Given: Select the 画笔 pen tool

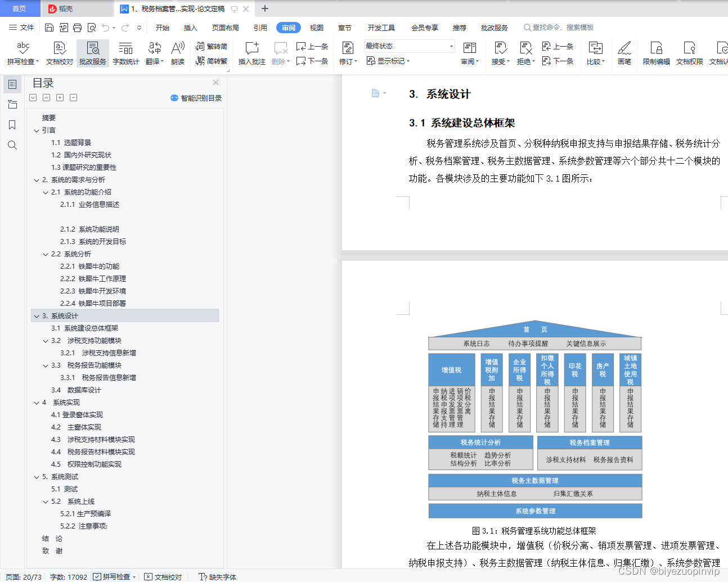Looking at the screenshot, I should pyautogui.click(x=624, y=54).
